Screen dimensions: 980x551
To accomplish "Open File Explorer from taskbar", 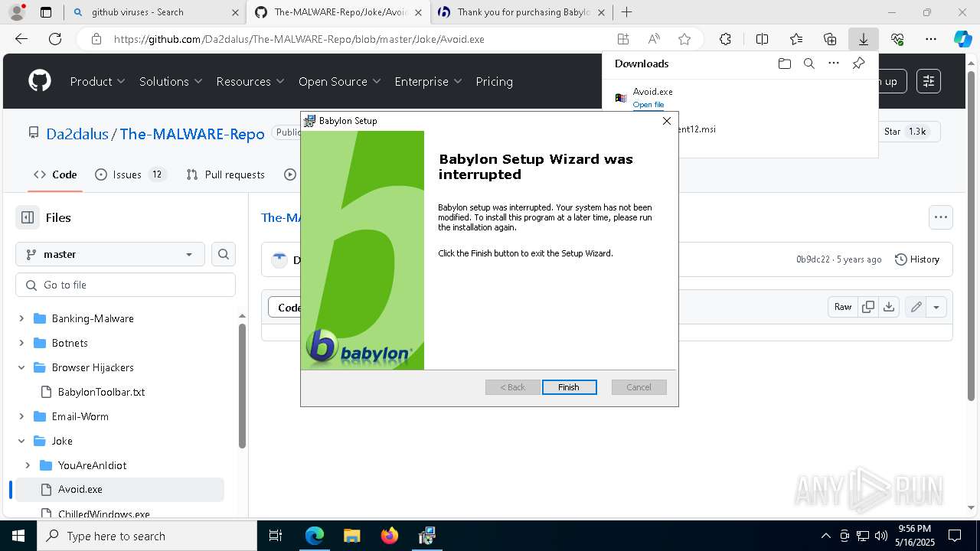I will pos(352,536).
